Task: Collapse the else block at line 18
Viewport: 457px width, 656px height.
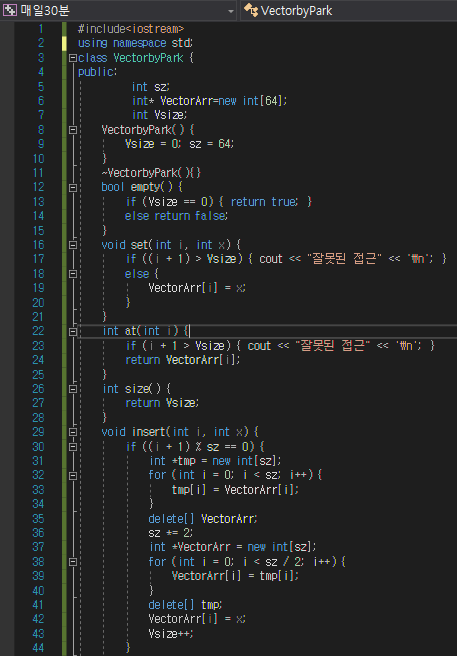Action: [x=73, y=274]
